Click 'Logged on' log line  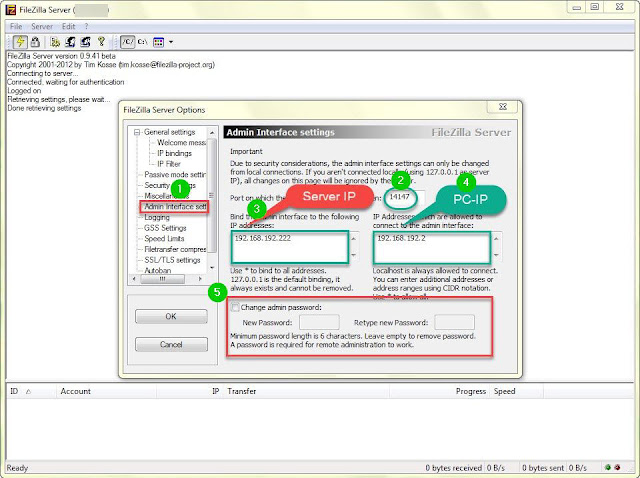(x=24, y=91)
